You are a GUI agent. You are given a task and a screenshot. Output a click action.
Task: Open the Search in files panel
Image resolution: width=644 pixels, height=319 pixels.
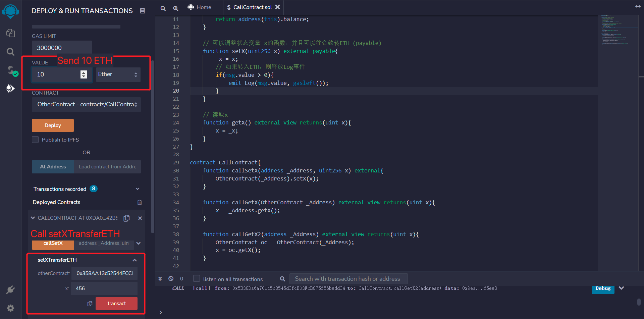tap(10, 52)
